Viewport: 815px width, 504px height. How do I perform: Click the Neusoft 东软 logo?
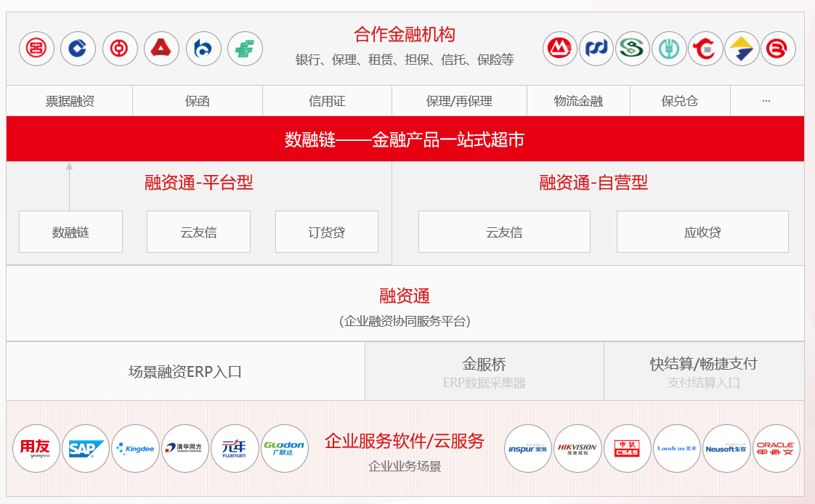tap(726, 448)
